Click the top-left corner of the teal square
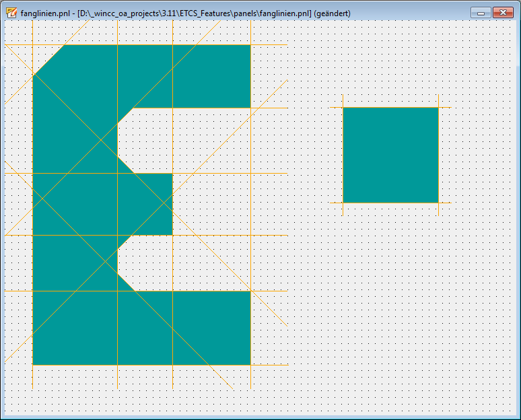This screenshot has height=420, width=521. (x=343, y=108)
